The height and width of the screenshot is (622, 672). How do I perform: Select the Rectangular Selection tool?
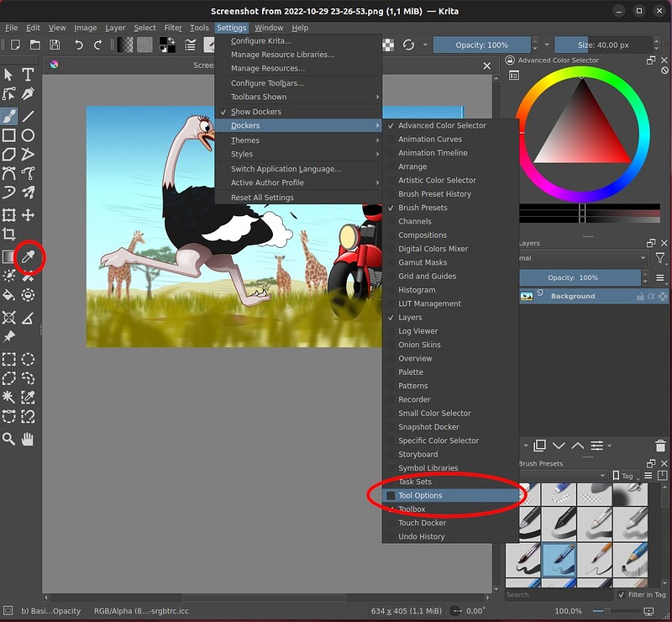(x=9, y=359)
